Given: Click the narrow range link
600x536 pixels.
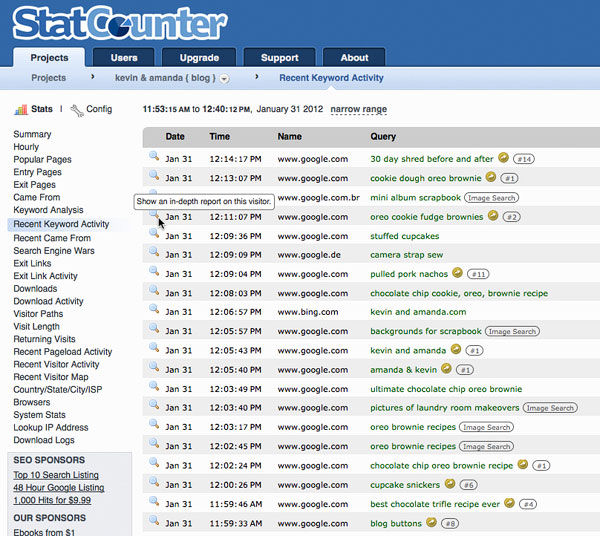Looking at the screenshot, I should pos(359,109).
